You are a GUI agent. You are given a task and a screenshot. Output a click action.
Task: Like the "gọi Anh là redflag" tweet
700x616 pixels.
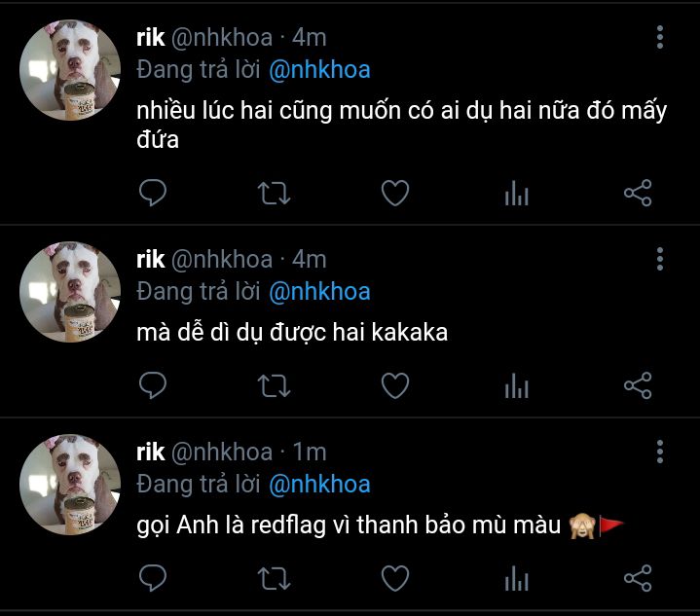point(394,579)
